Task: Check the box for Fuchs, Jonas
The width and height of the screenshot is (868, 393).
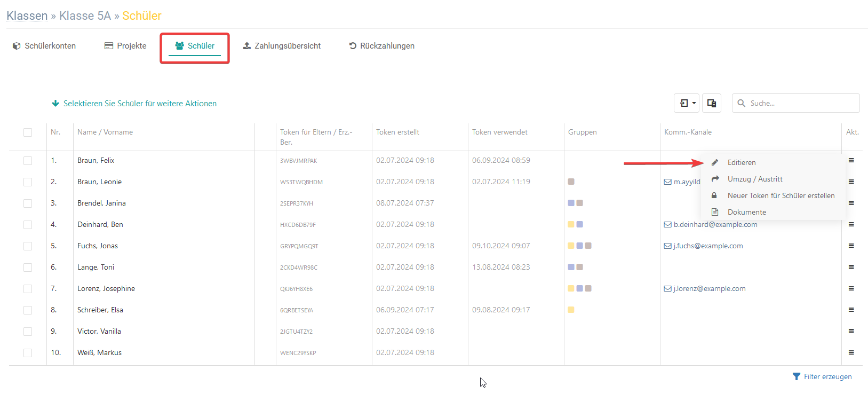Action: tap(28, 246)
